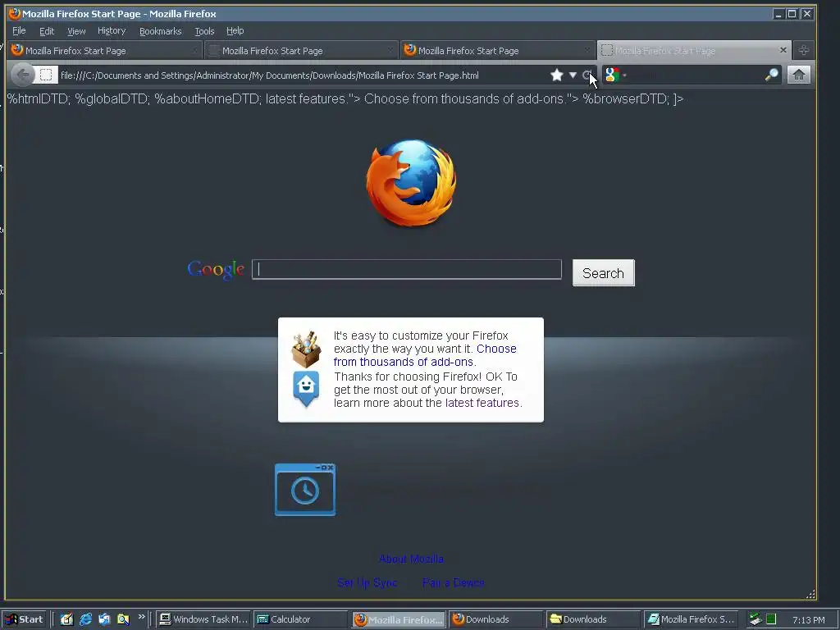Click the magnifier icon in the search bar
Viewport: 840px width, 630px height.
771,75
